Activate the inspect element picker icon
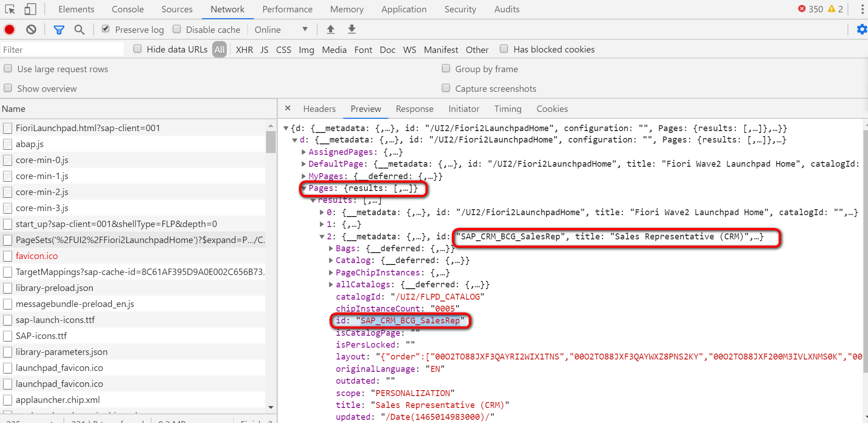The image size is (868, 423). coord(10,9)
